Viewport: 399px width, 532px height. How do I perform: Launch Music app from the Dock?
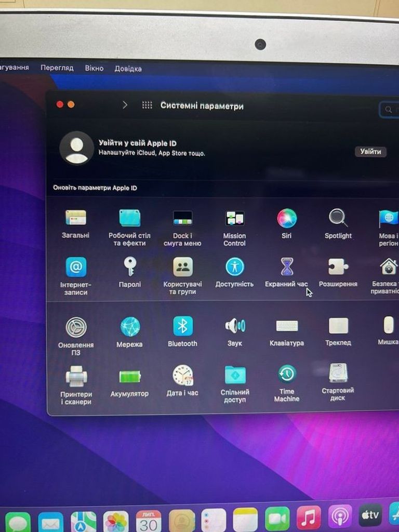[308, 518]
